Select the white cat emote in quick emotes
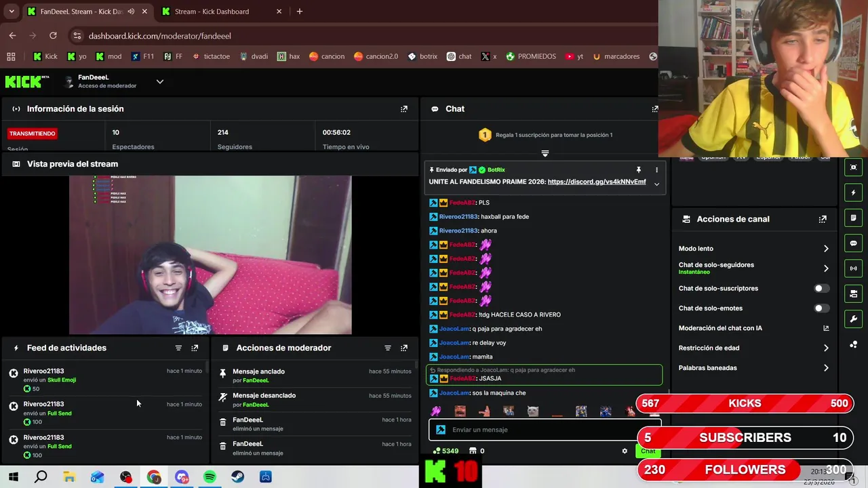This screenshot has height=488, width=868. tap(533, 411)
